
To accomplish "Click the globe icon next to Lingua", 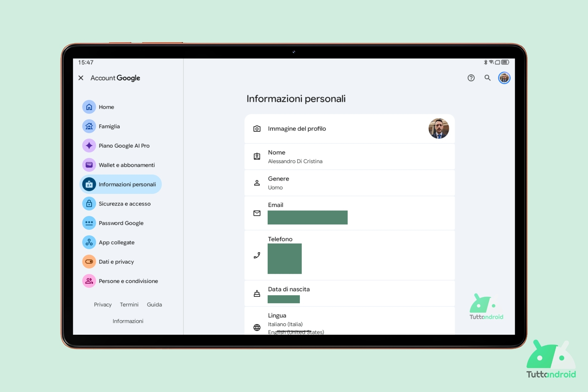I will point(257,327).
